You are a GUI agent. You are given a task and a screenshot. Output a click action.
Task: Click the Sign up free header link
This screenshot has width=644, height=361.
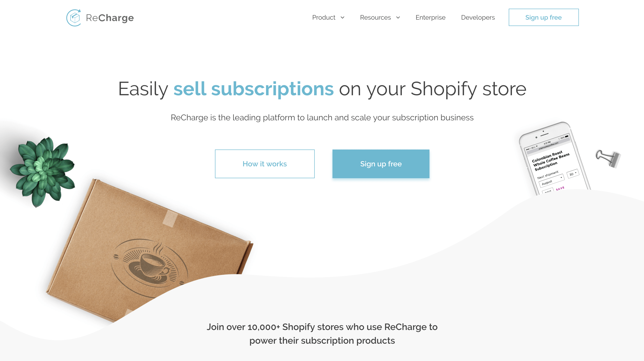pos(544,17)
